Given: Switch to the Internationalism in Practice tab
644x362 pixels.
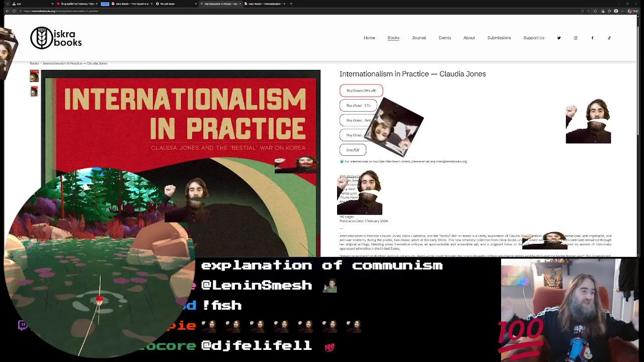Looking at the screenshot, I should click(221, 4).
